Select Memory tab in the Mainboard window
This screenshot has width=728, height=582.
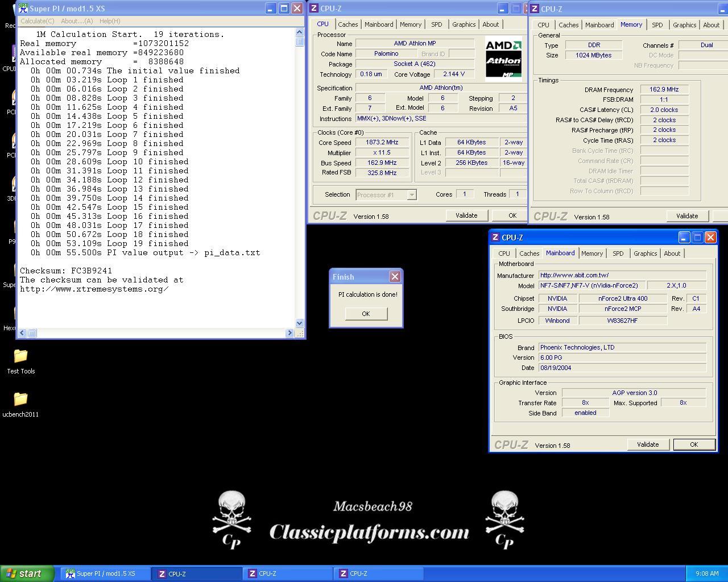pyautogui.click(x=592, y=253)
